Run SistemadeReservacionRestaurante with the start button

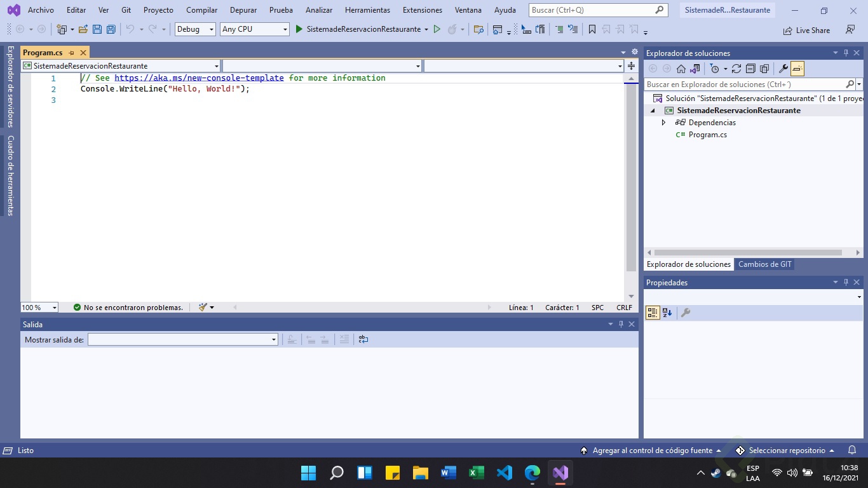coord(359,29)
